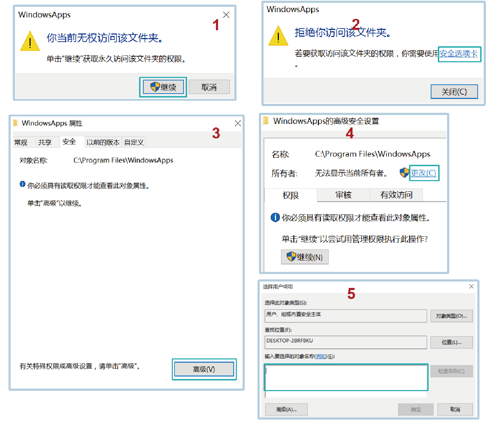This screenshot has width=504, height=426.
Task: Switch to the 有效访问 tab
Action: [x=396, y=195]
